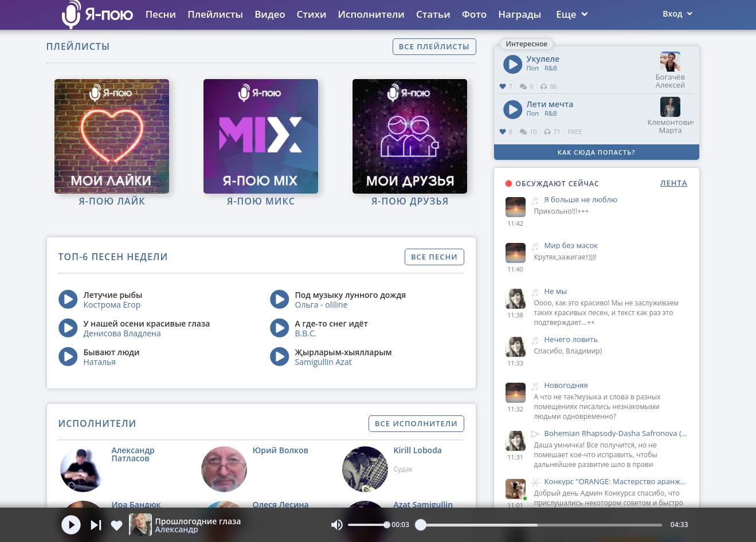This screenshot has width=756, height=542.
Task: Play the song Бывают люди
Action: point(68,356)
